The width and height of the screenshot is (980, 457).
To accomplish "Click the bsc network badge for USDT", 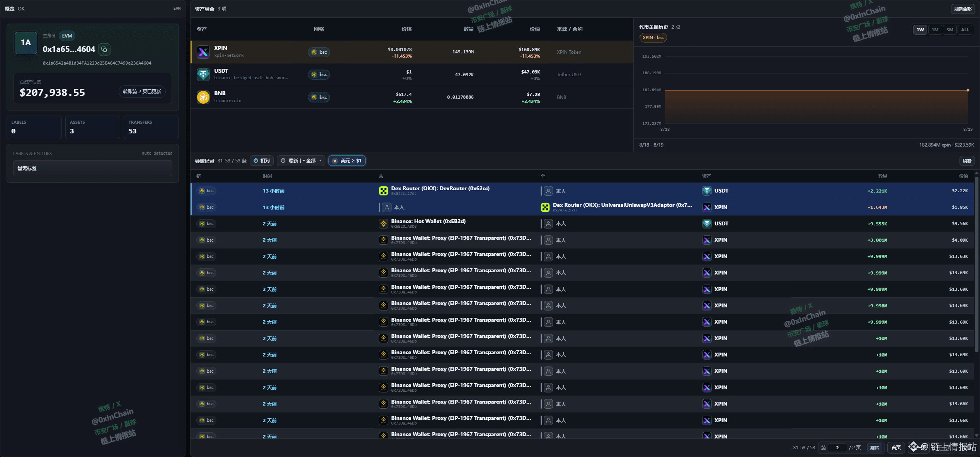I will pos(319,74).
